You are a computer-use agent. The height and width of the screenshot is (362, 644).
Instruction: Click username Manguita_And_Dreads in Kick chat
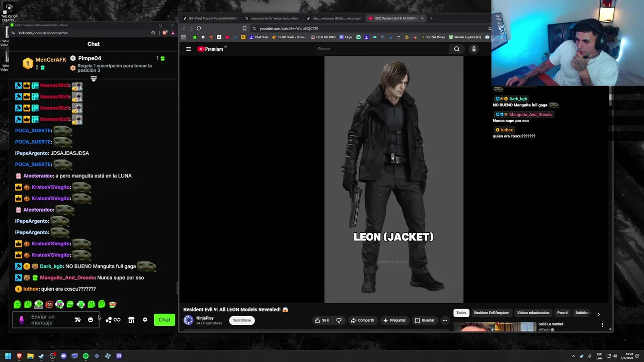67,278
